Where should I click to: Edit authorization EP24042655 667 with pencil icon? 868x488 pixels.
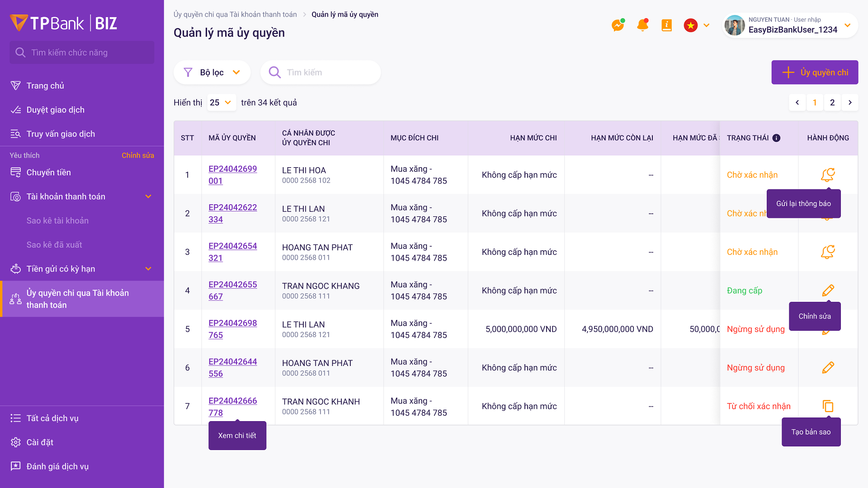[x=828, y=290]
